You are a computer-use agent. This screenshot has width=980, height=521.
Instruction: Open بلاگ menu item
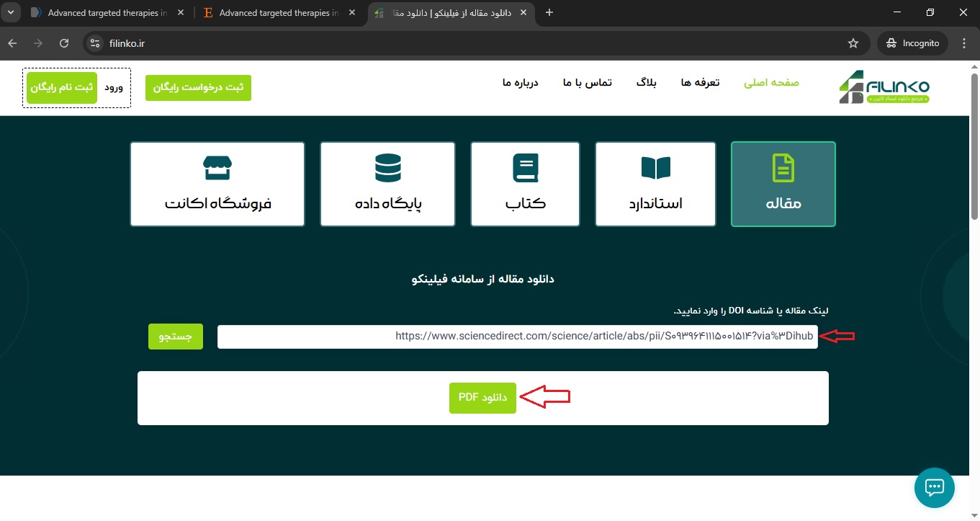pos(646,83)
